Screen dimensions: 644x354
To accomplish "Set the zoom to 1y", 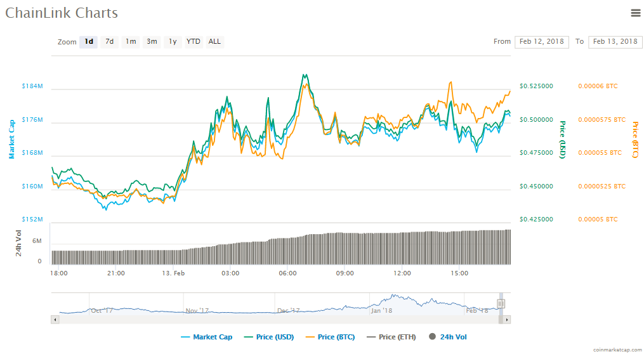I will (173, 41).
